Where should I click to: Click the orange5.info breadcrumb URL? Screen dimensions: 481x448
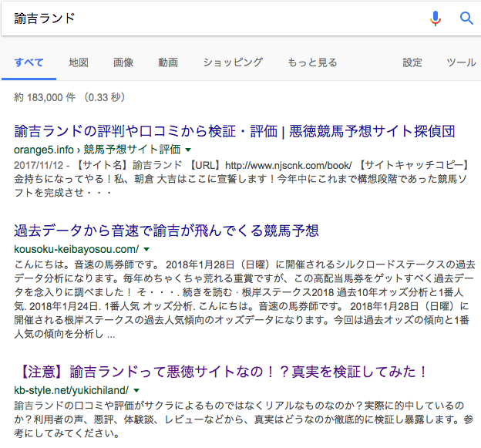(x=97, y=150)
